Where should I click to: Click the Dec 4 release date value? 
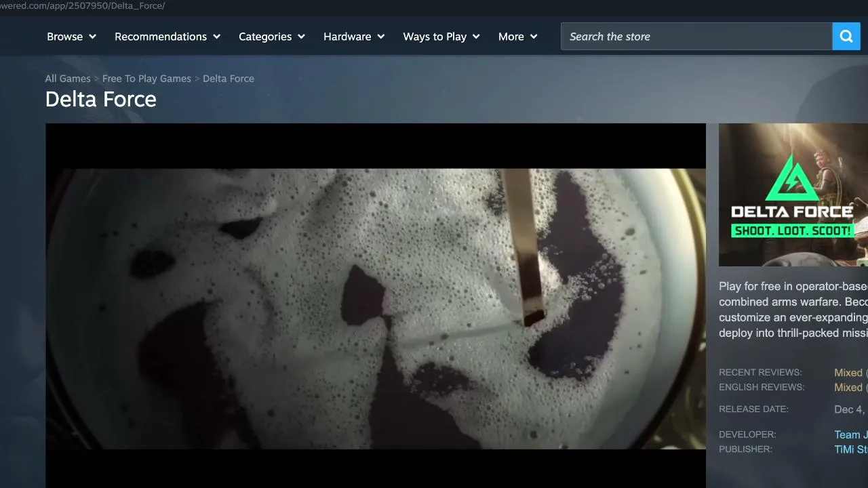tap(850, 409)
